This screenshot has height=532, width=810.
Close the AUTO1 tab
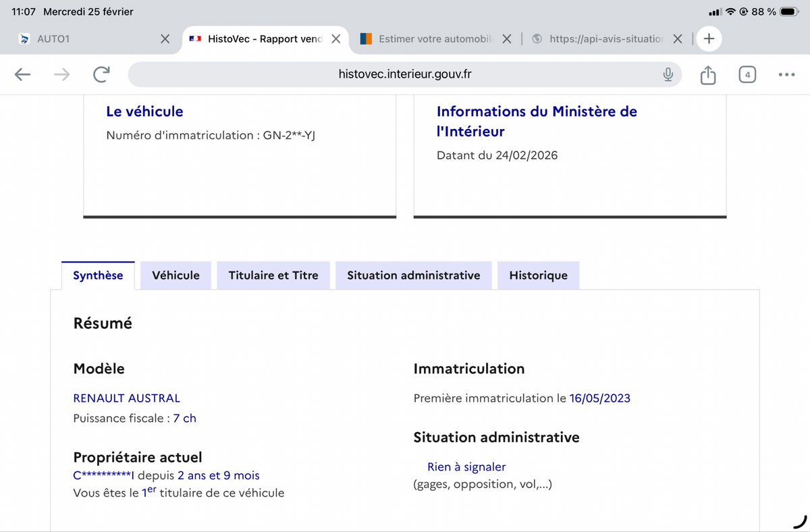coord(165,39)
